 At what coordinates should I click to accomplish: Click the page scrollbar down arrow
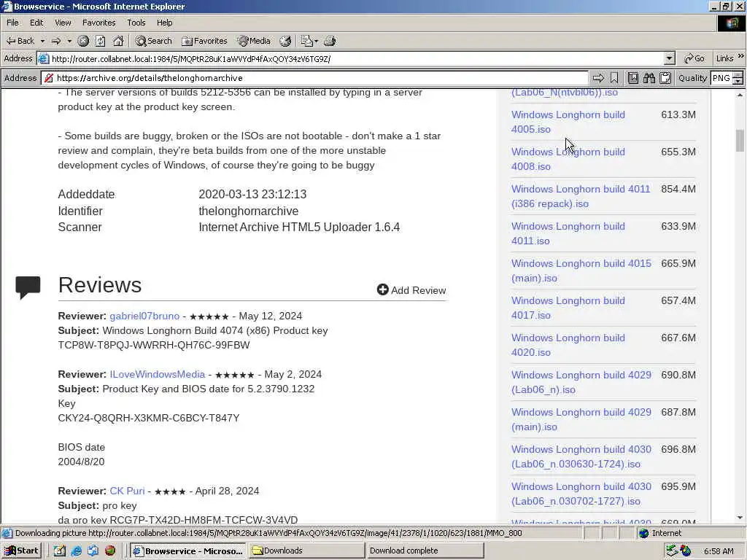[x=740, y=518]
